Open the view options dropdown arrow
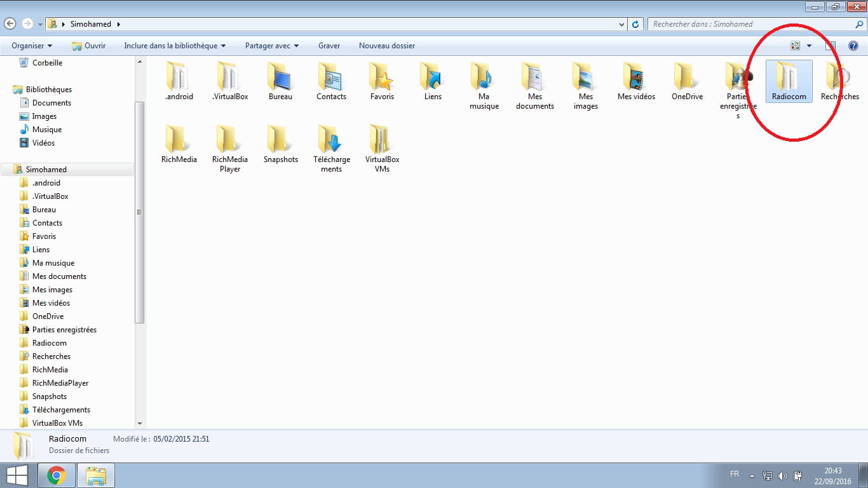 pos(809,46)
